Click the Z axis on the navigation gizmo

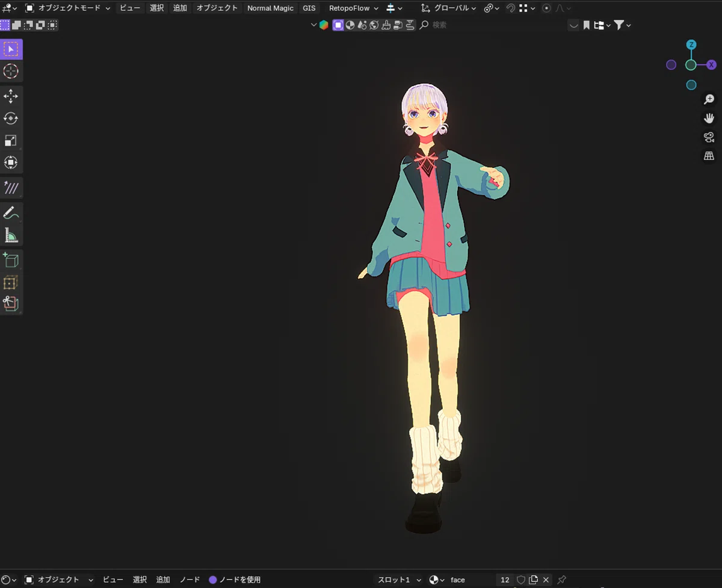[x=691, y=45]
